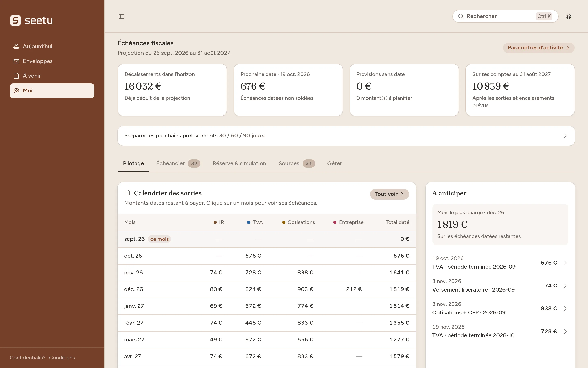Switch to the Sources tab
The image size is (588, 368).
(x=297, y=163)
